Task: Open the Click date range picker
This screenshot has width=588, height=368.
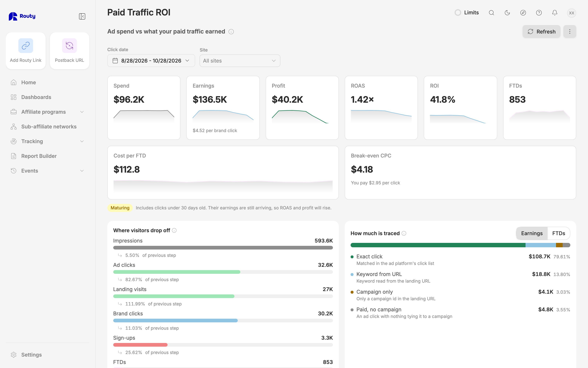Action: [151, 61]
